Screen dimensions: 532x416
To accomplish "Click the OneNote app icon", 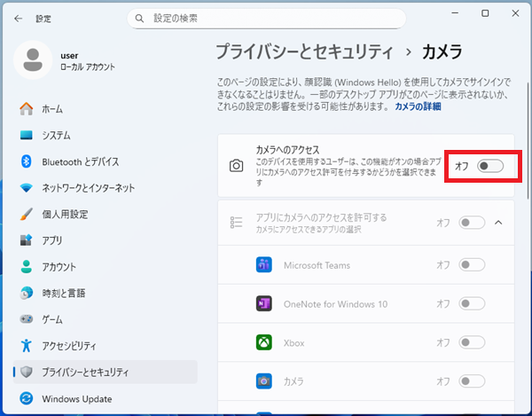I will 264,303.
